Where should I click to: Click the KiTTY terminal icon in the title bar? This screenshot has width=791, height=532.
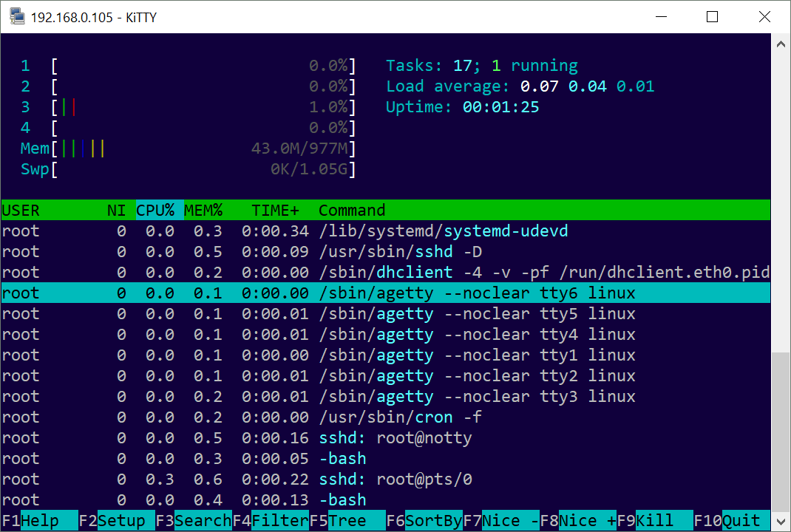coord(16,16)
